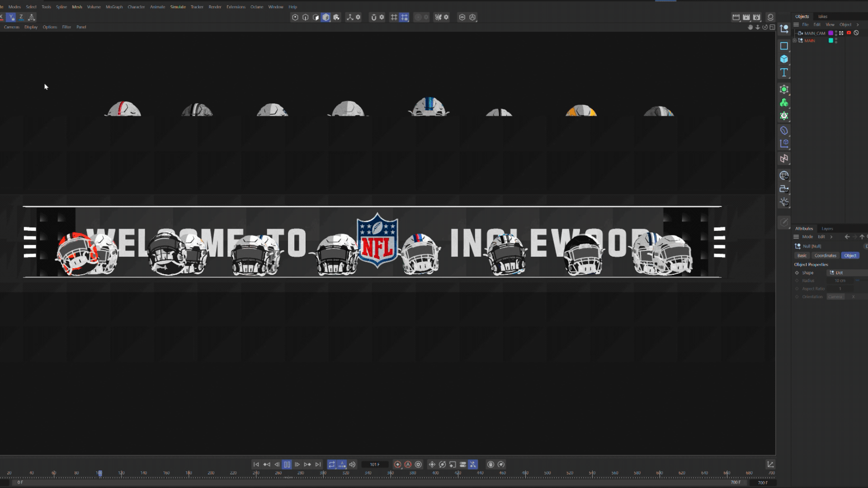Open keyframe selection settings gear
Image resolution: width=868 pixels, height=488 pixels.
pyautogui.click(x=418, y=465)
